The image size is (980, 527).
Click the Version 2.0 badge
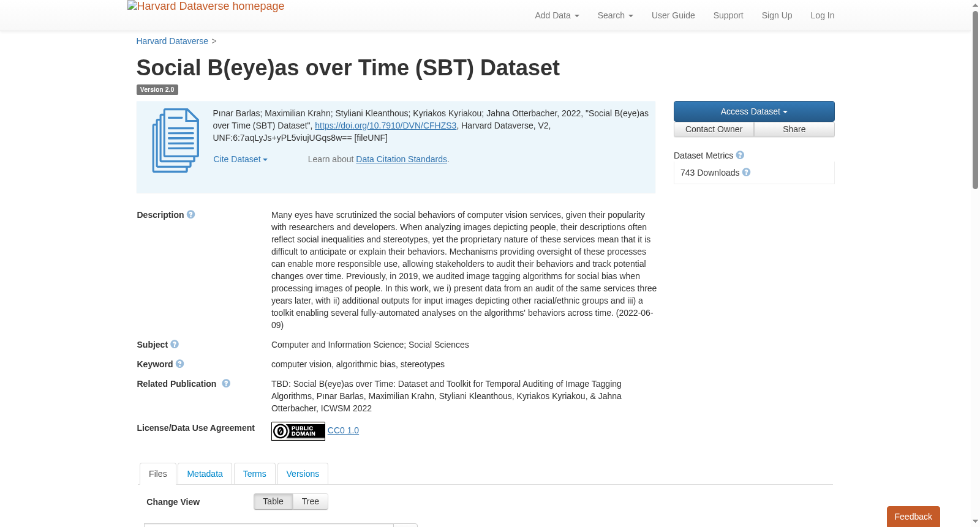tap(157, 89)
